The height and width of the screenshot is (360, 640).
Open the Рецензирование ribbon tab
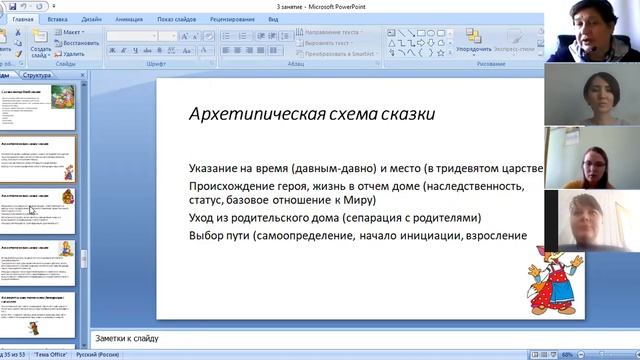pos(232,19)
